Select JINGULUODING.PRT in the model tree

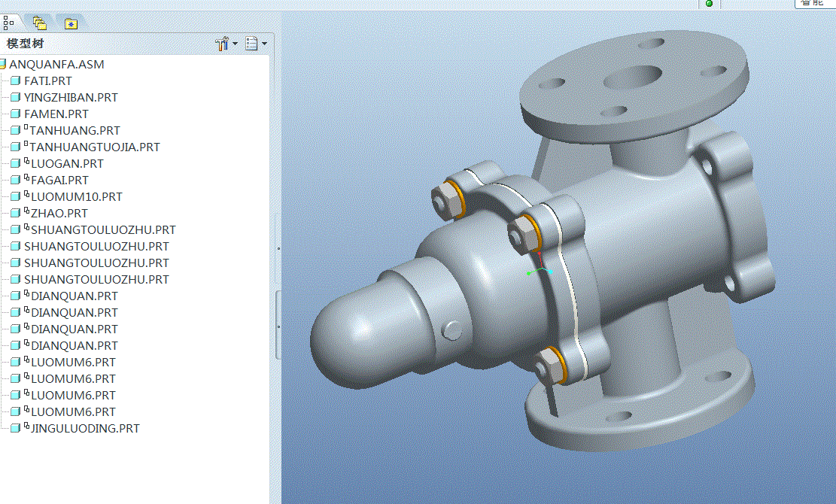[84, 428]
